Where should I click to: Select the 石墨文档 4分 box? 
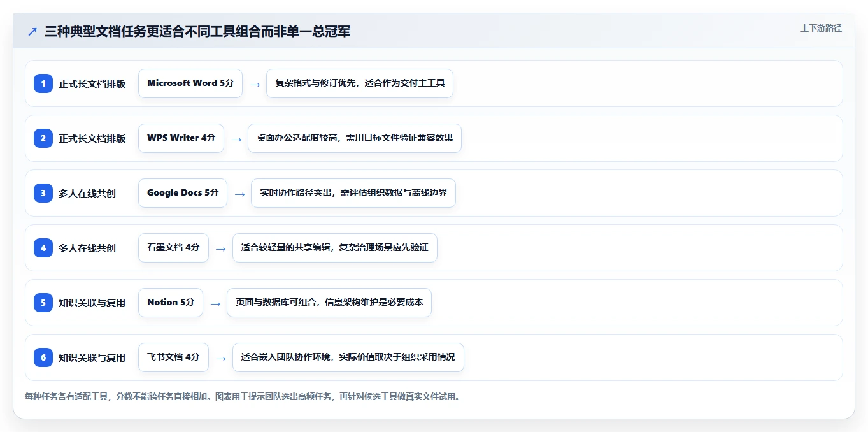(x=173, y=248)
